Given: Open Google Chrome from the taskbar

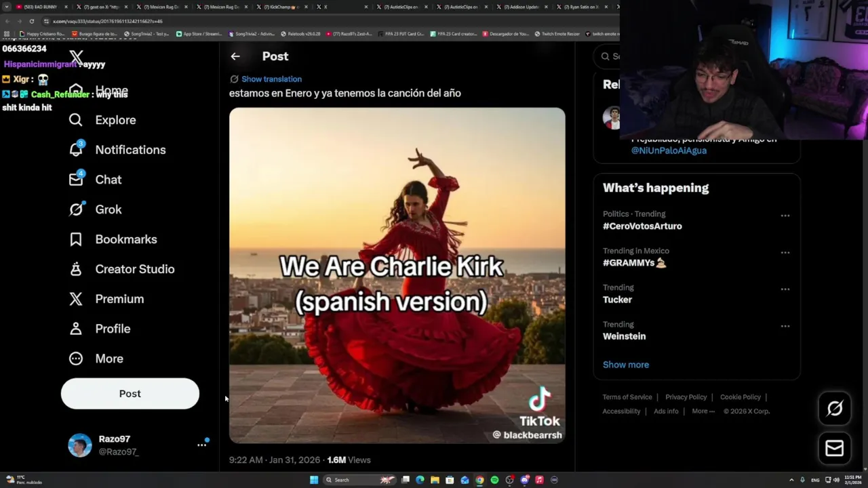Looking at the screenshot, I should click(x=479, y=480).
